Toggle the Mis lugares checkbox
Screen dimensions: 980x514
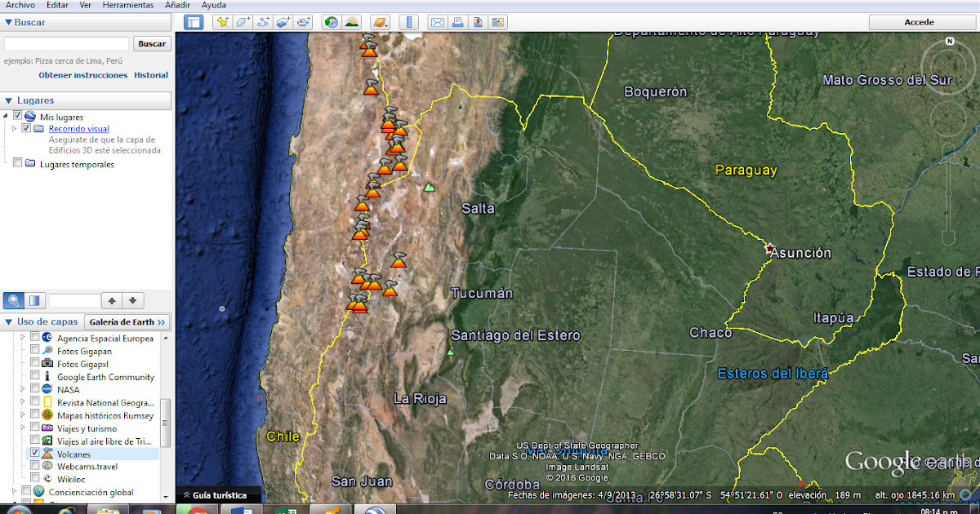pyautogui.click(x=17, y=116)
